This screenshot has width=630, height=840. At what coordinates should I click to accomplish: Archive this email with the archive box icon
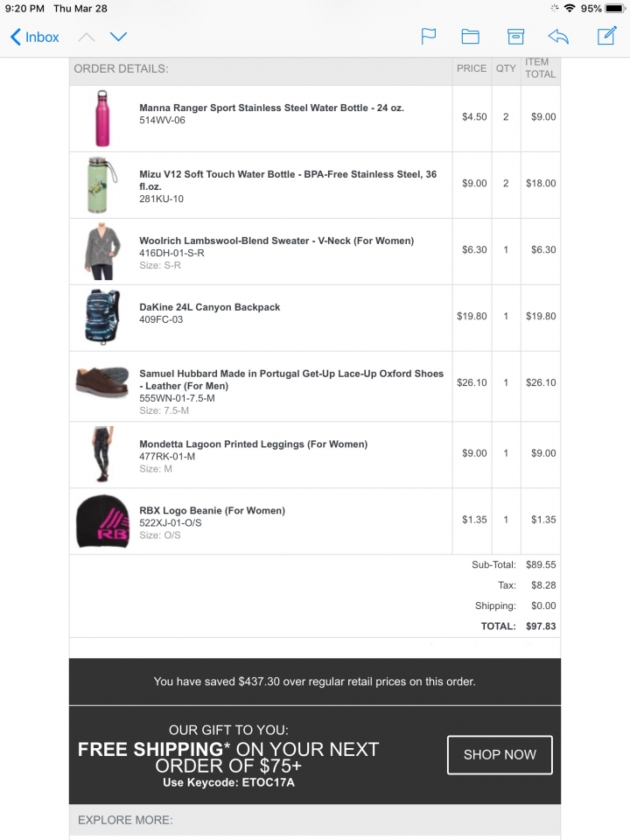515,37
